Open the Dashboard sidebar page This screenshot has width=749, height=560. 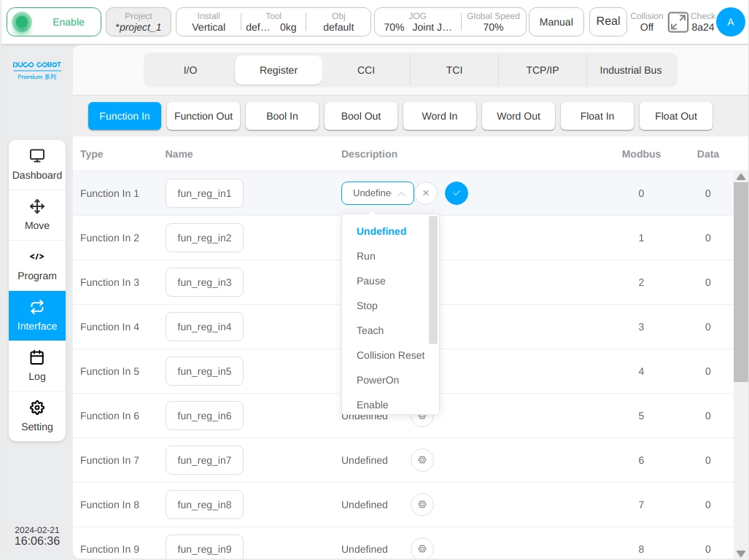point(36,165)
